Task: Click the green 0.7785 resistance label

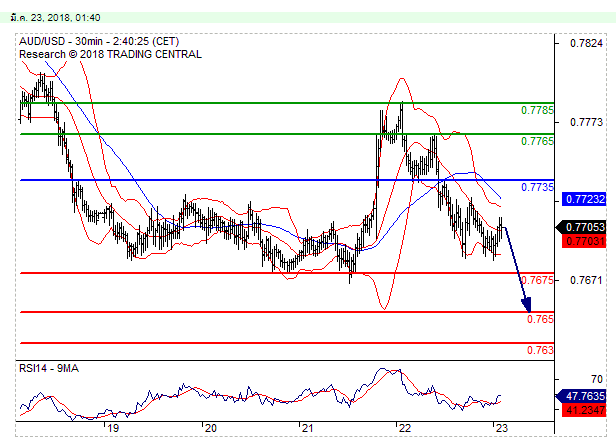Action: tap(537, 110)
